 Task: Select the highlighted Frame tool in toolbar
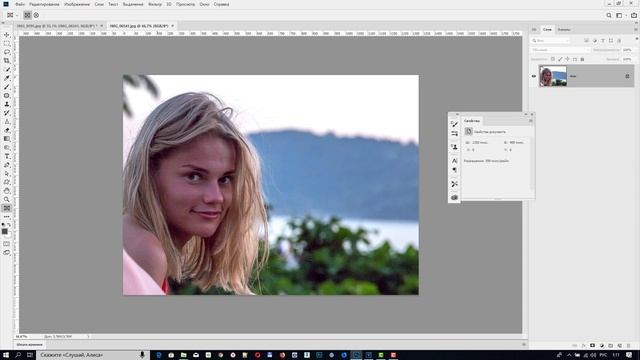(x=7, y=208)
